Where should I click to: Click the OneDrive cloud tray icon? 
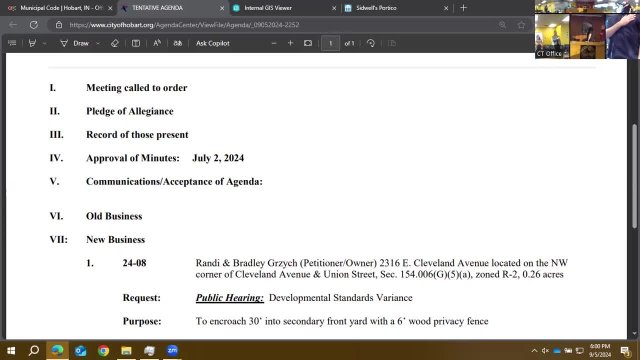point(557,351)
